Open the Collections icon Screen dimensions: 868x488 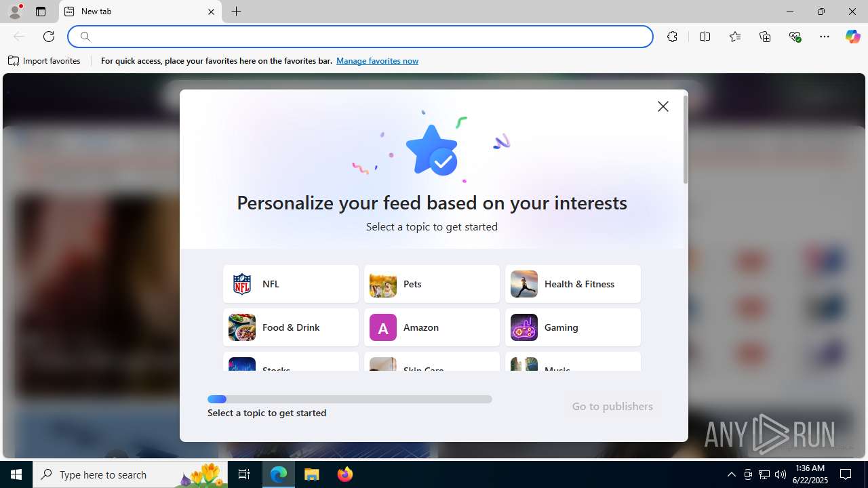coord(765,37)
